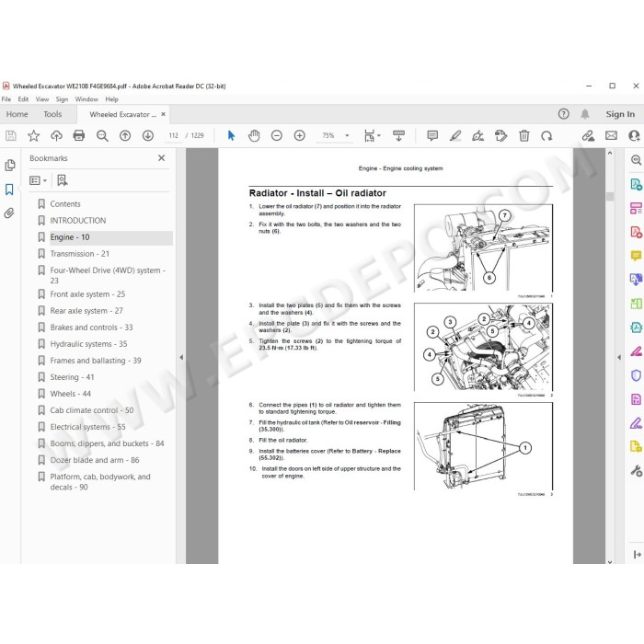Select the arrow selection tool
This screenshot has height=644, width=644.
[231, 135]
